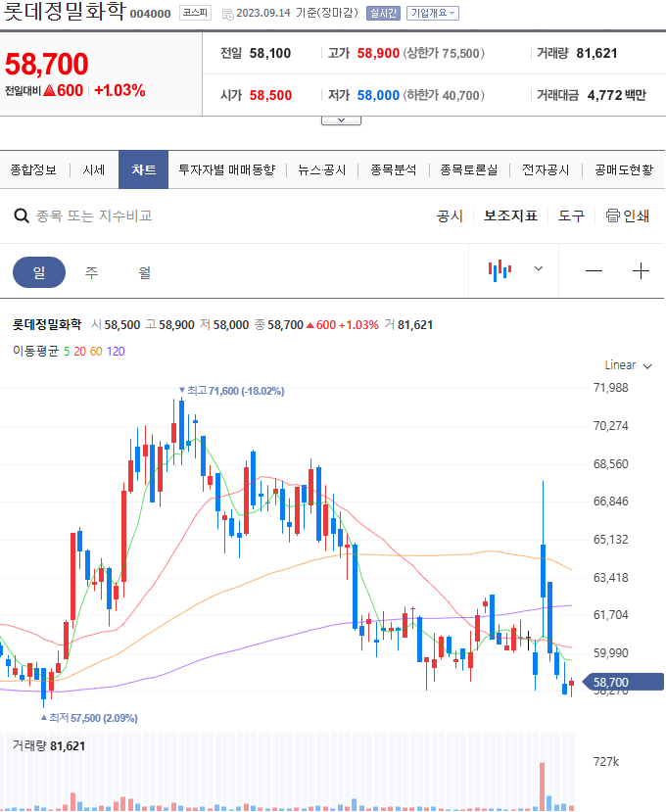
Task: Open the 뉴스·공시 tab
Action: coord(321,169)
